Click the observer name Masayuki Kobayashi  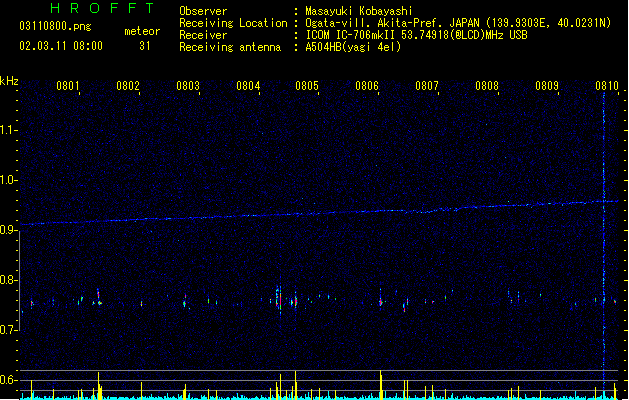(x=359, y=11)
